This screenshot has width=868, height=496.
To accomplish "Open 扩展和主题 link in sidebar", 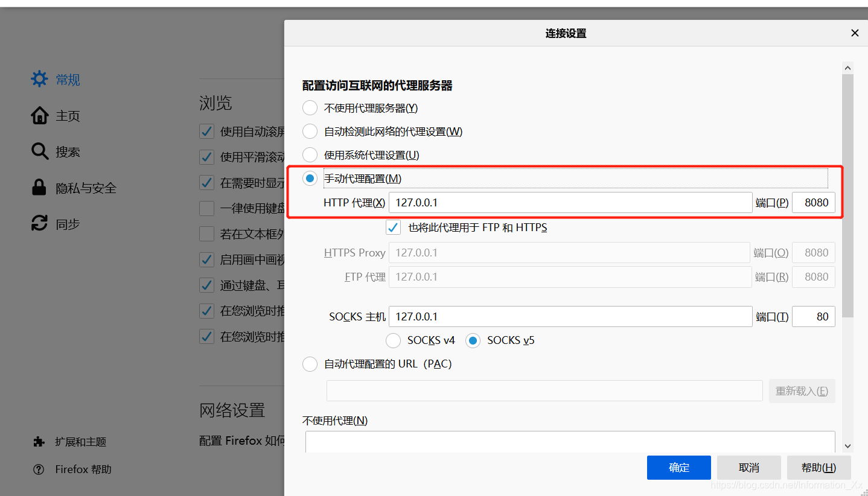I will [80, 442].
